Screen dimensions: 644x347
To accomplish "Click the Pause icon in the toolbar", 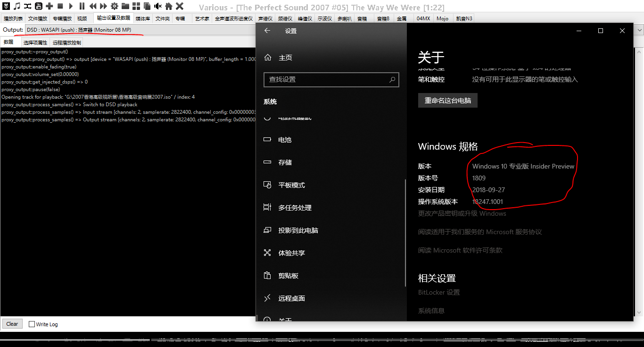I will tap(82, 6).
